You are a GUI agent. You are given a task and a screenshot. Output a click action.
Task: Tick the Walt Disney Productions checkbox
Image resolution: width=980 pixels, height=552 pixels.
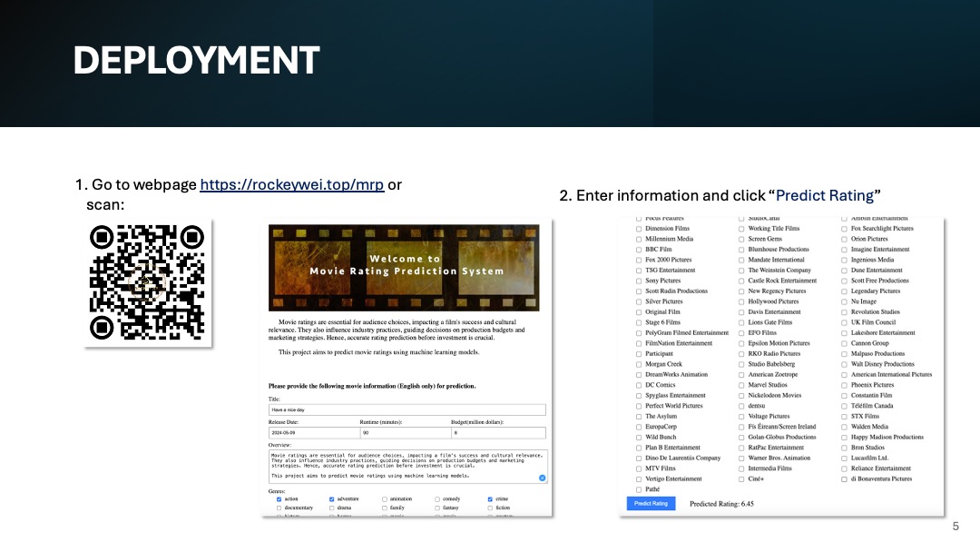point(844,364)
